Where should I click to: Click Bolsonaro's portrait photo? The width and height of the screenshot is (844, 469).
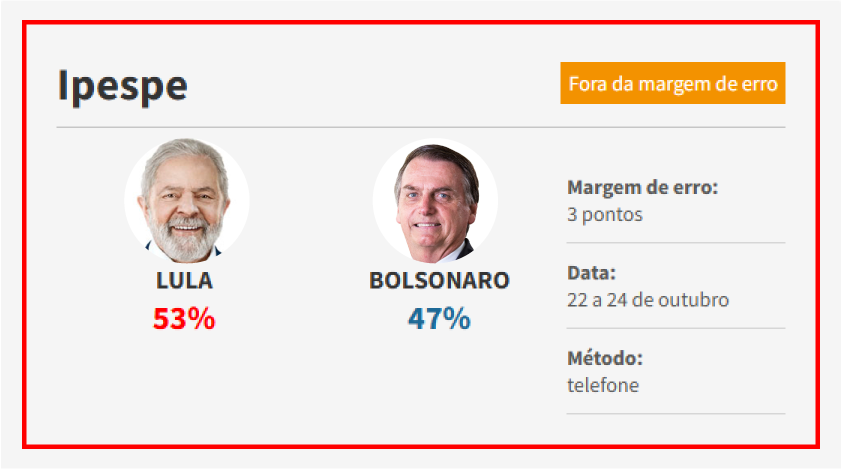click(435, 201)
